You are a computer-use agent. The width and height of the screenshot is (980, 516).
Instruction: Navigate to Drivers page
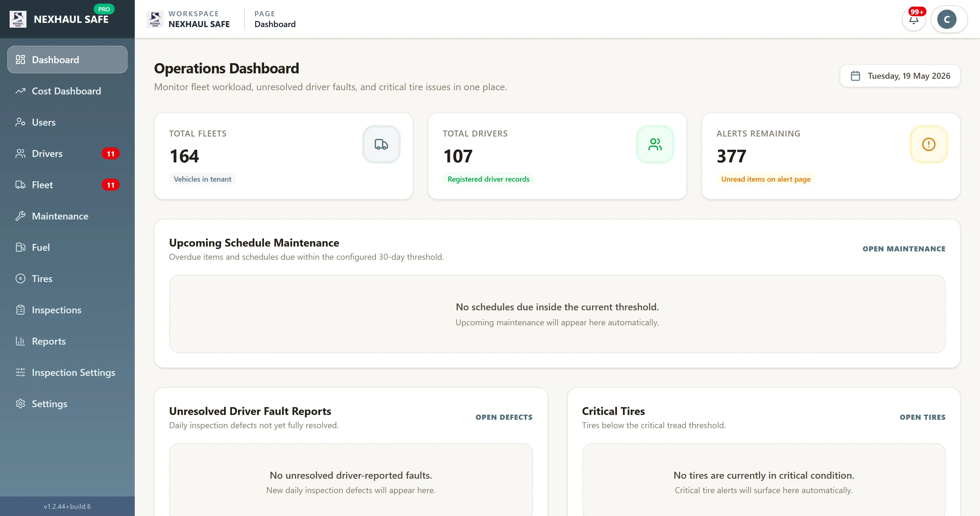(x=67, y=154)
